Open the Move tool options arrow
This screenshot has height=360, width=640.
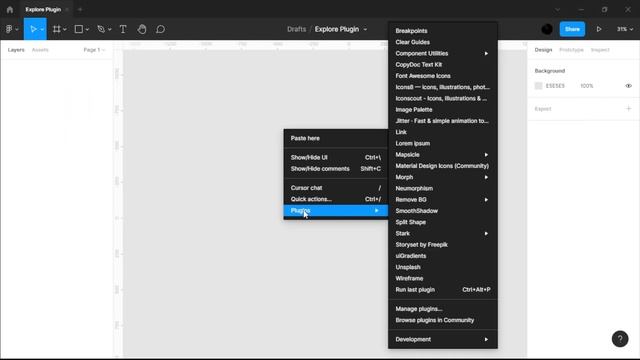42,29
